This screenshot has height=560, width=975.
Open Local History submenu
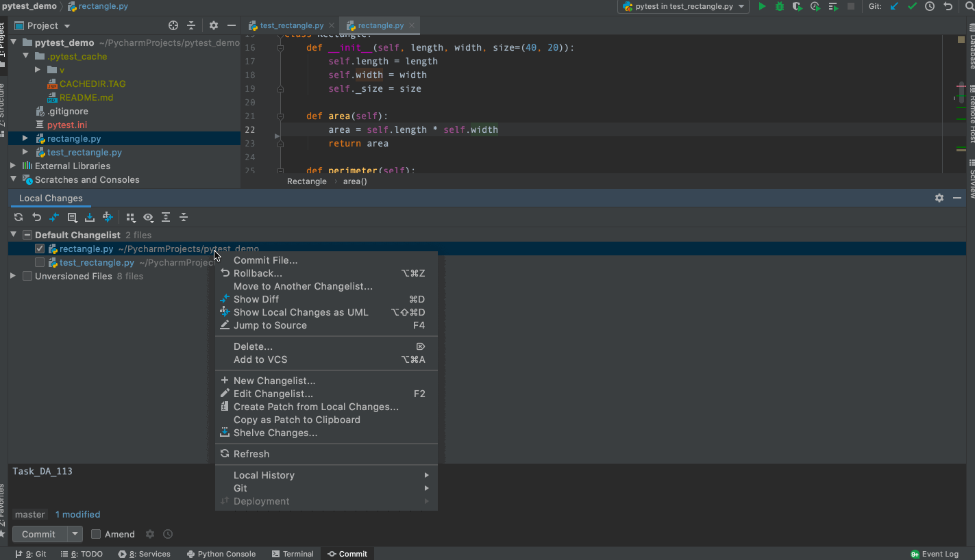pyautogui.click(x=326, y=475)
